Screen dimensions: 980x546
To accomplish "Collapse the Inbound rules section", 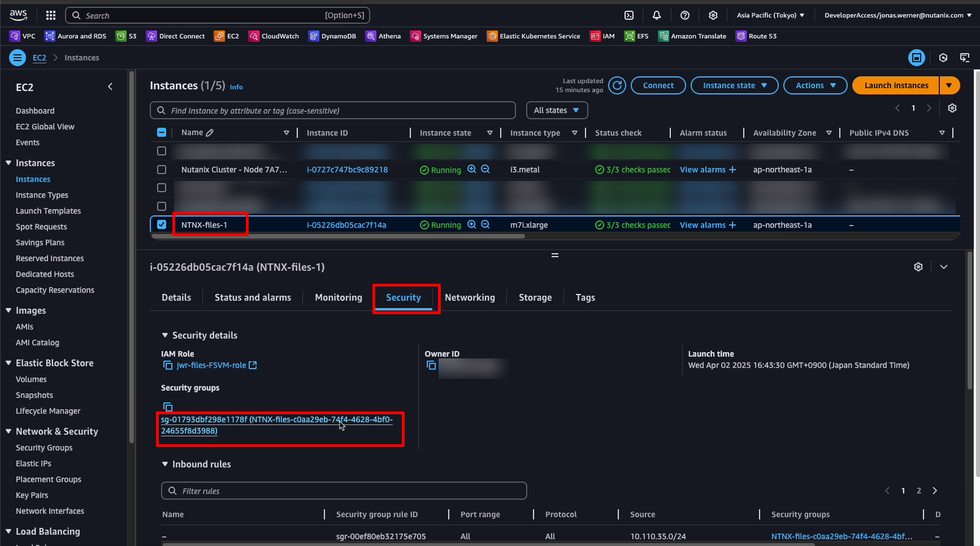I will click(165, 464).
